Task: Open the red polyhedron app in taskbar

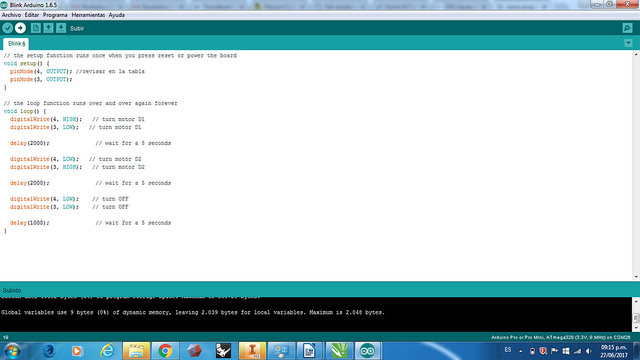Action: [x=194, y=351]
